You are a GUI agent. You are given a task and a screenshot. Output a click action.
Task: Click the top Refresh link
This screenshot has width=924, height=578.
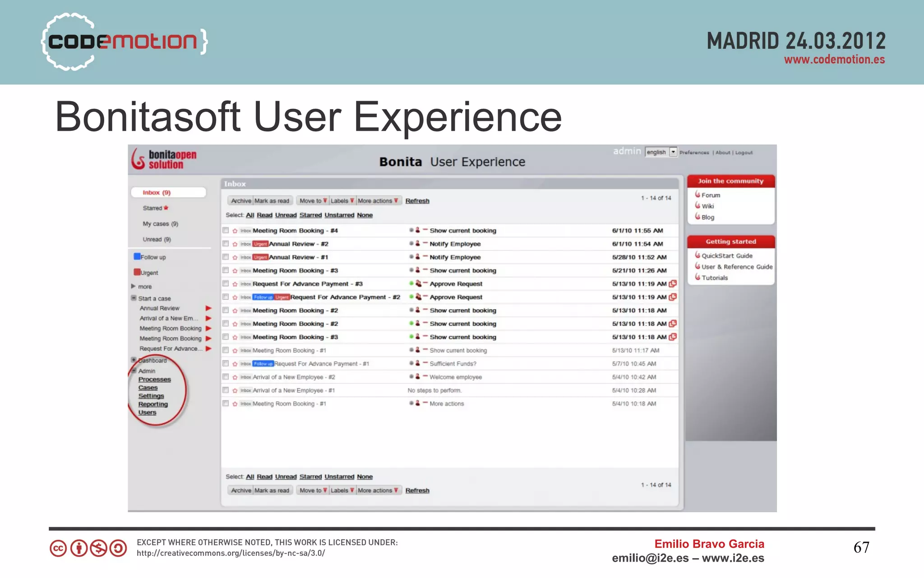417,201
